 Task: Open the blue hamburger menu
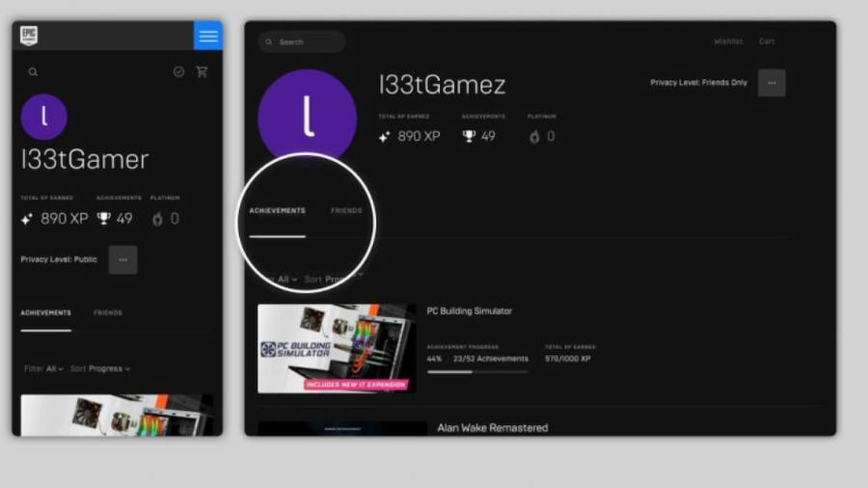[x=207, y=36]
